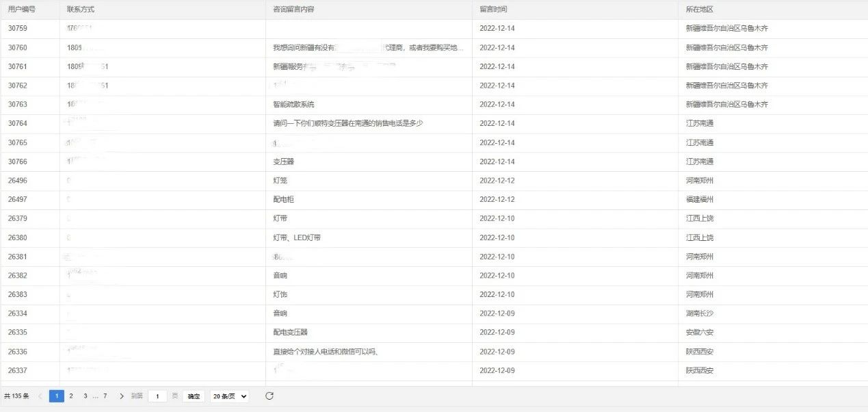This screenshot has width=868, height=412.
Task: Click the 留言时间 column header
Action: (493, 10)
